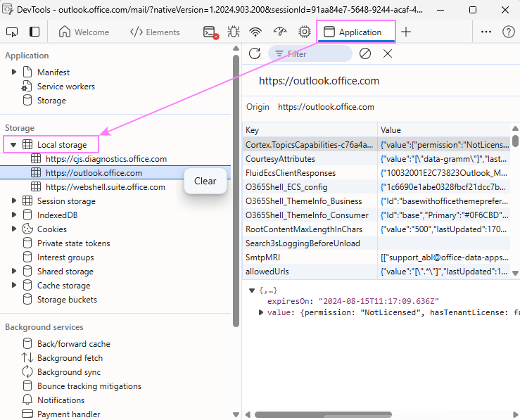
Task: Choose Clear from the context menu
Action: tap(205, 181)
